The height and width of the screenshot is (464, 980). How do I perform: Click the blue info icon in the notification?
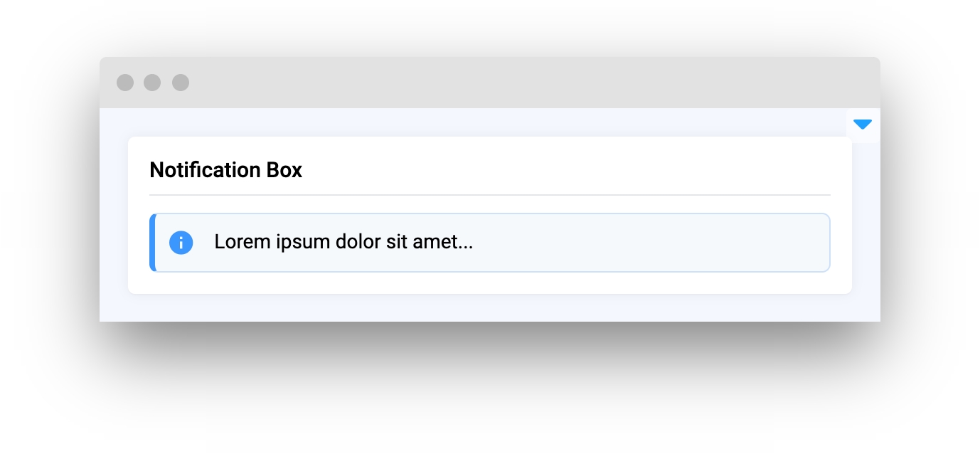(x=181, y=243)
